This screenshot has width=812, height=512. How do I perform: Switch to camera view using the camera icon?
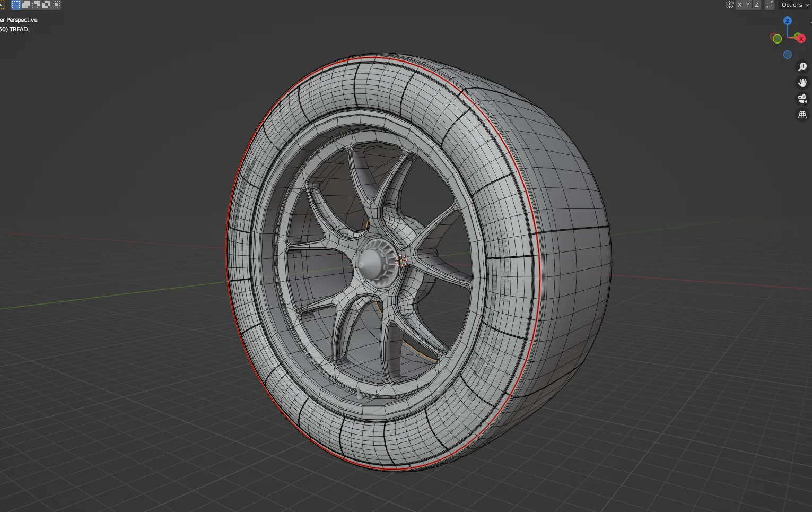coord(802,98)
